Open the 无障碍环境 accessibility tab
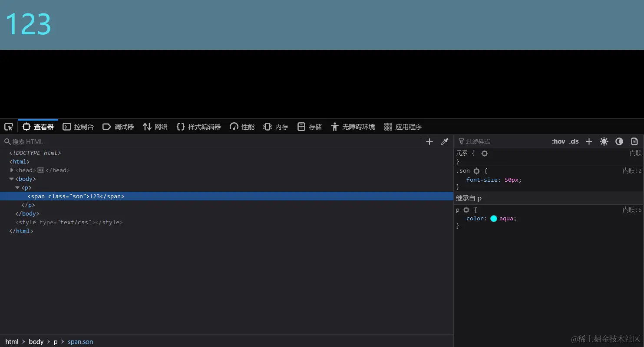 (353, 127)
